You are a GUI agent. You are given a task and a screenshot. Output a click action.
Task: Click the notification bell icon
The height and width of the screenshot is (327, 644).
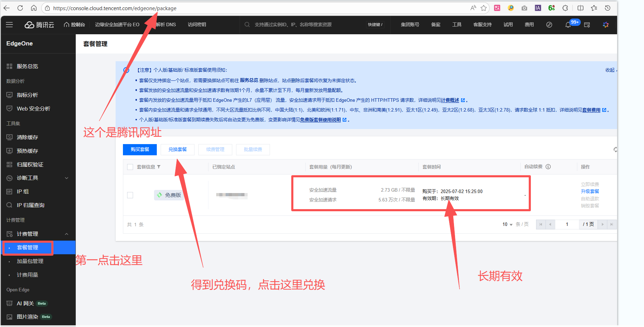[568, 25]
